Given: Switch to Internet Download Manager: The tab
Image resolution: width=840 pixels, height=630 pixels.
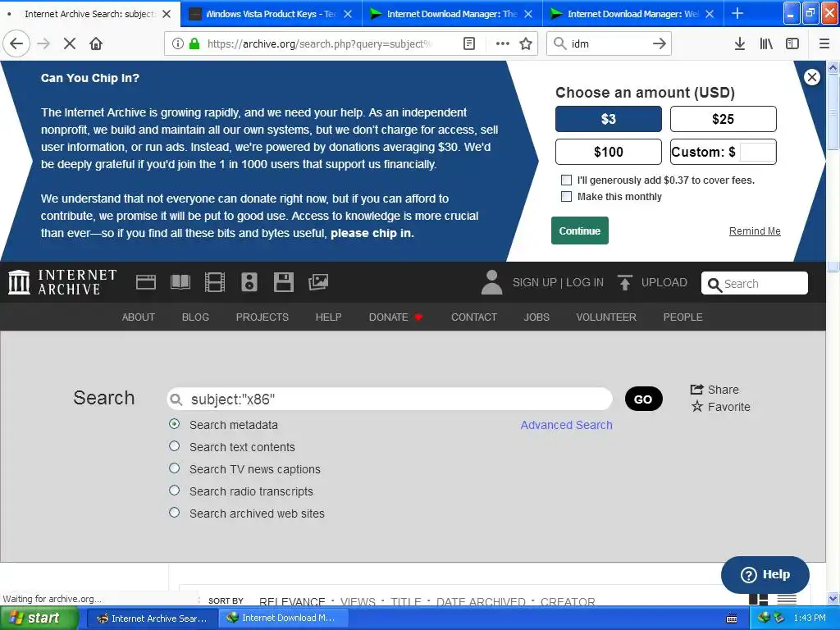Looking at the screenshot, I should pyautogui.click(x=452, y=14).
